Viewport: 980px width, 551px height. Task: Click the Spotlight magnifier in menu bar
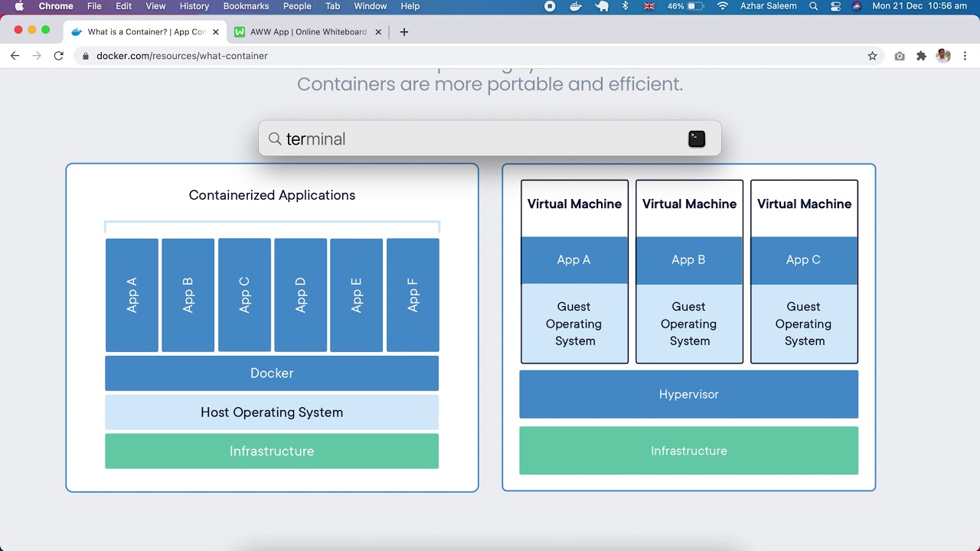813,6
